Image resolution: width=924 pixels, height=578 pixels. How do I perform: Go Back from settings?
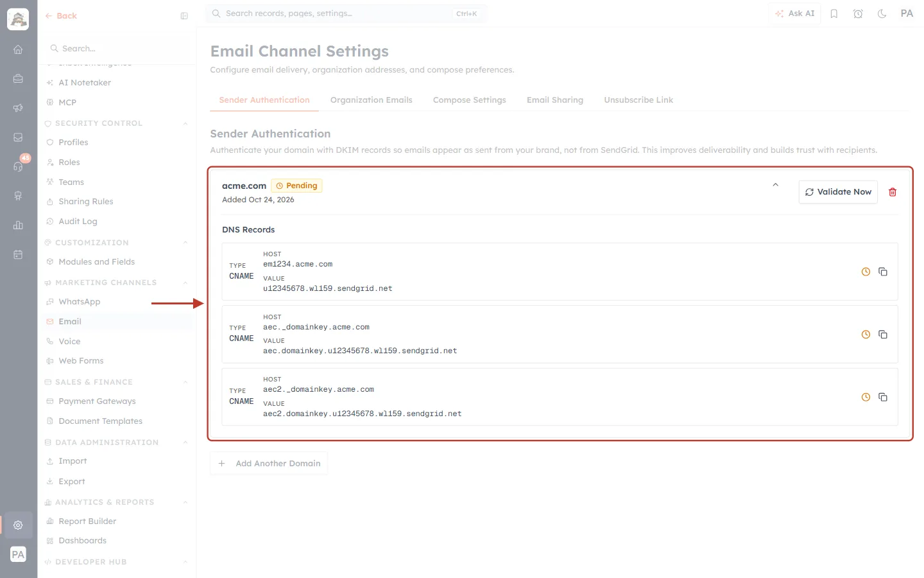[61, 16]
